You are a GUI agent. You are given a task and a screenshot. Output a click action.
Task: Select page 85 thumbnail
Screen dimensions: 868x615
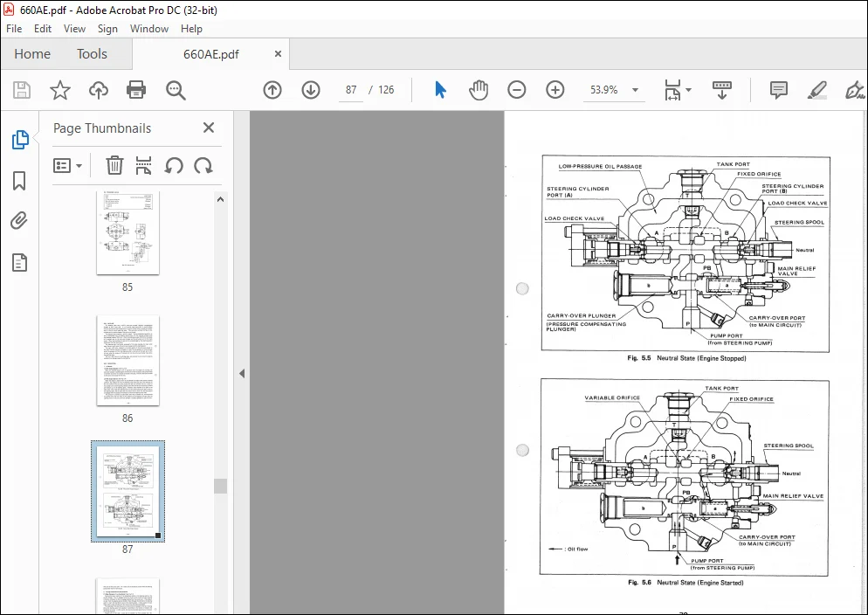click(127, 232)
